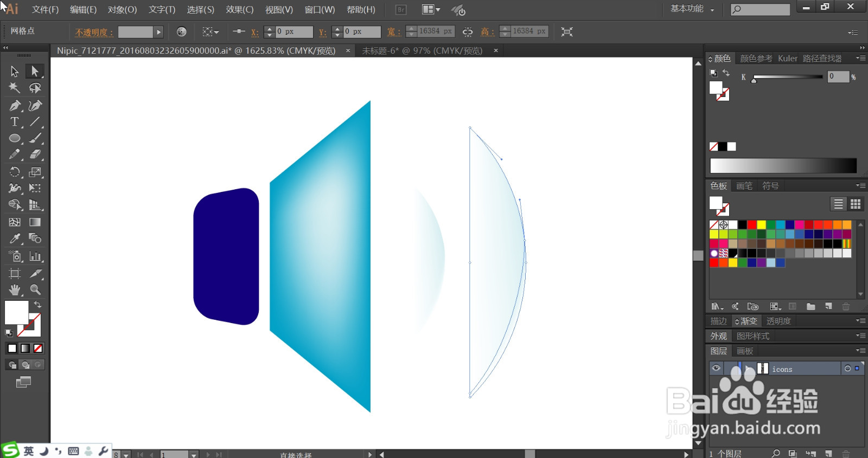Screen dimensions: 868x458
Task: Select the Artboard tool
Action: 15,273
